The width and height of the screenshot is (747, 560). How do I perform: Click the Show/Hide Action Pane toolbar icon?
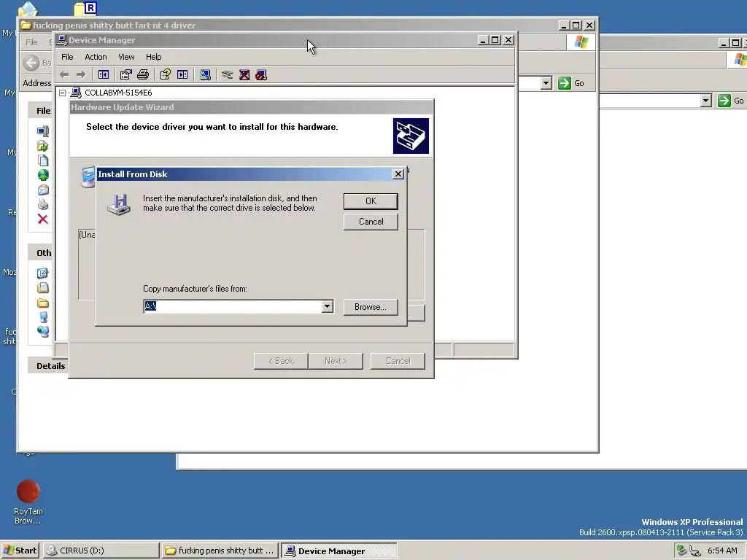[182, 75]
